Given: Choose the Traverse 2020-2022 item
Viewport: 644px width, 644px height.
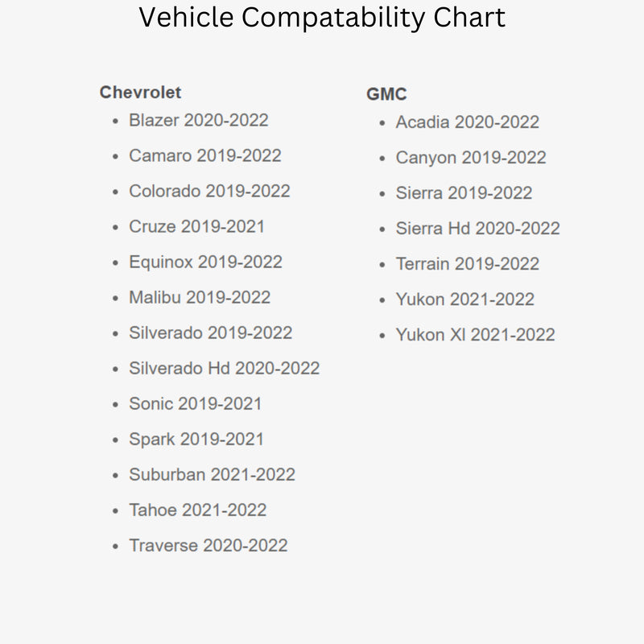Looking at the screenshot, I should click(208, 546).
